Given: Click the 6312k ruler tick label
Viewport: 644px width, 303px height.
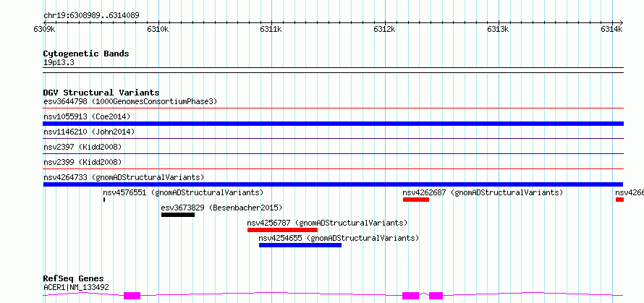Looking at the screenshot, I should (x=385, y=29).
